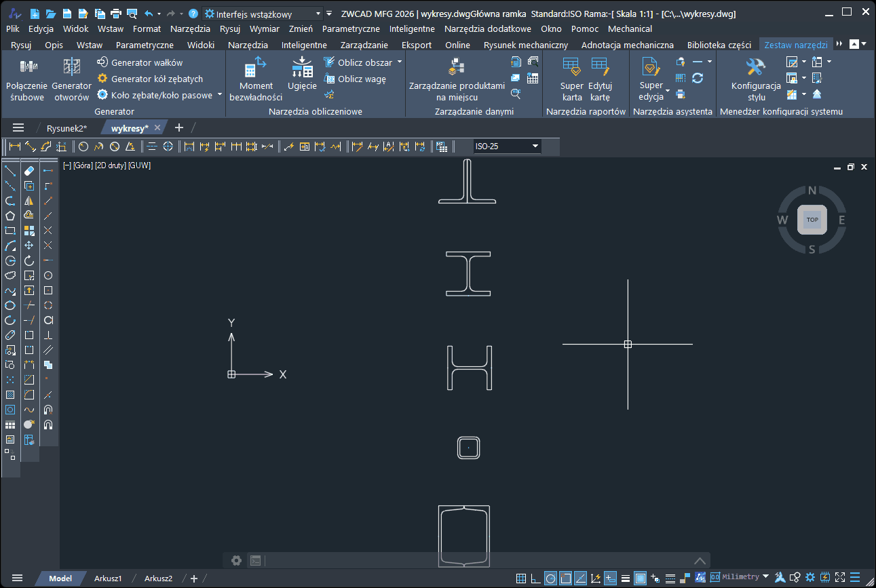This screenshot has width=876, height=588.
Task: Open the Generator otworów tool
Action: tap(71, 77)
